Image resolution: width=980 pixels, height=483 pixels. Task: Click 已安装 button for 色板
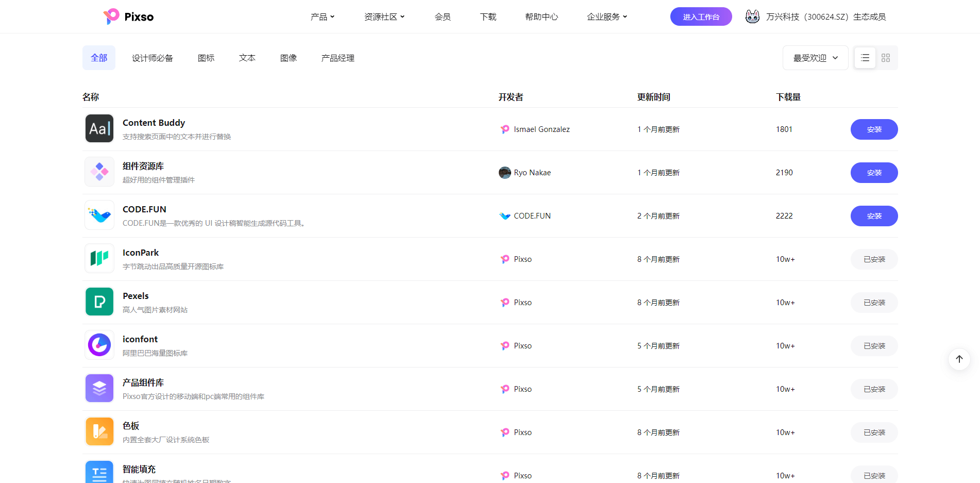pos(874,432)
